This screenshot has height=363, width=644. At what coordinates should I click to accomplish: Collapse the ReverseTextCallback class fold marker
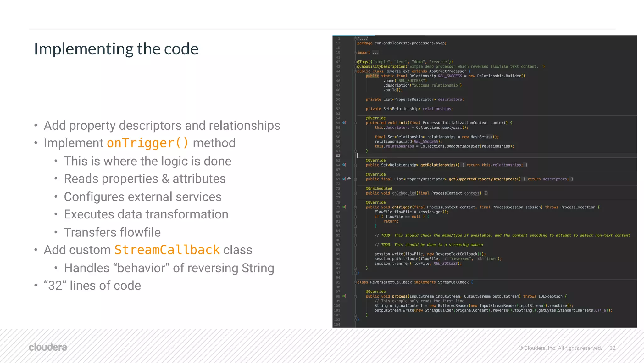point(355,282)
